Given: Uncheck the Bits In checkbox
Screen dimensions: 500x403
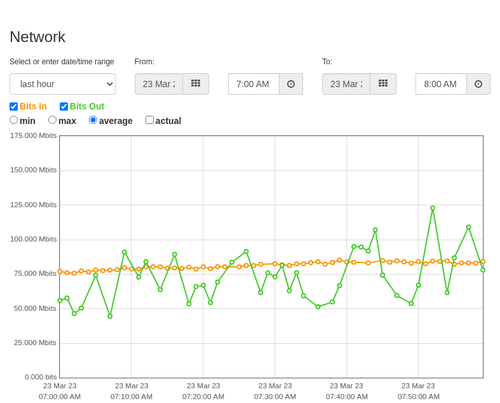Looking at the screenshot, I should tap(14, 106).
